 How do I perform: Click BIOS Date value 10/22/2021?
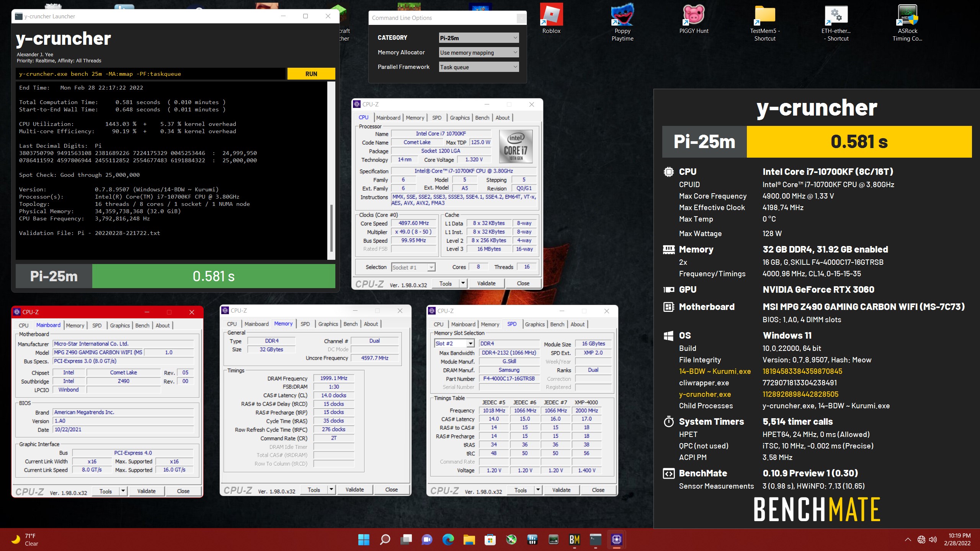(x=123, y=429)
